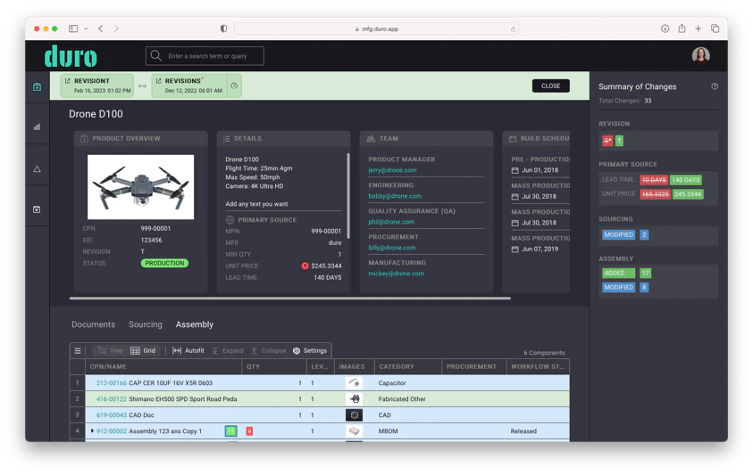Open the mickey@drone.com email link

pos(396,274)
